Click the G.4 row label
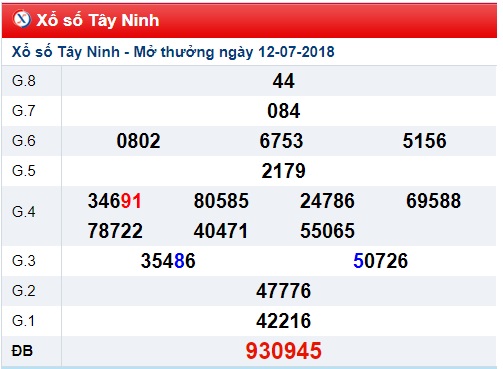 (24, 212)
